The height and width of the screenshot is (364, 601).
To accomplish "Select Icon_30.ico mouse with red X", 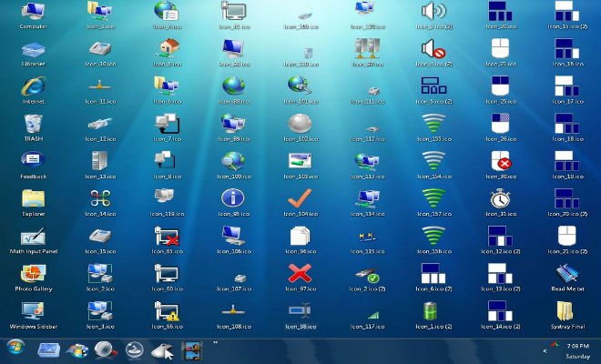I will 502,161.
